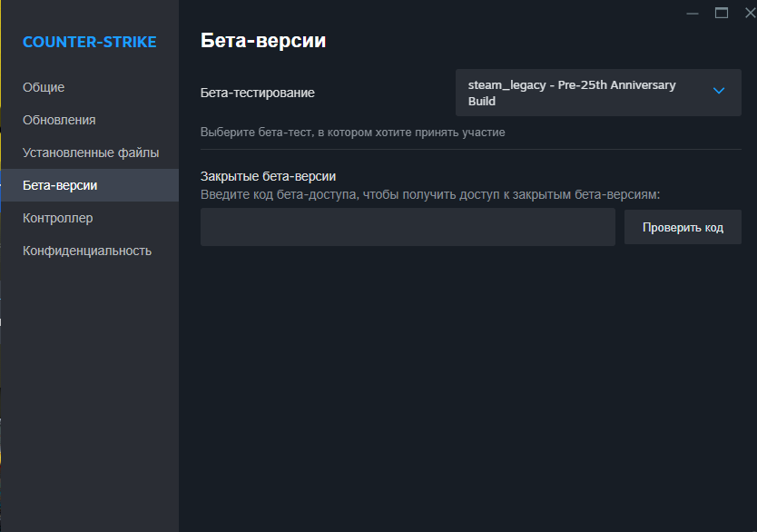Focus the beta access code input field

408,227
